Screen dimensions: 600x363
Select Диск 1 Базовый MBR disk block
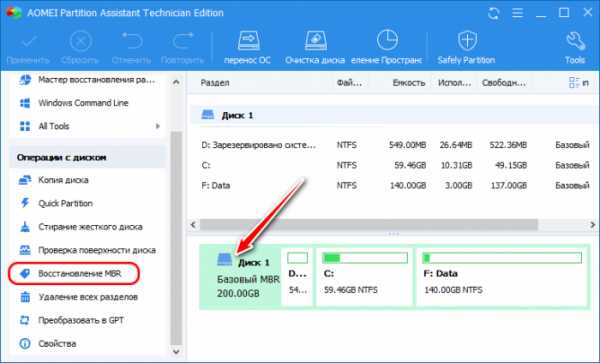point(241,277)
